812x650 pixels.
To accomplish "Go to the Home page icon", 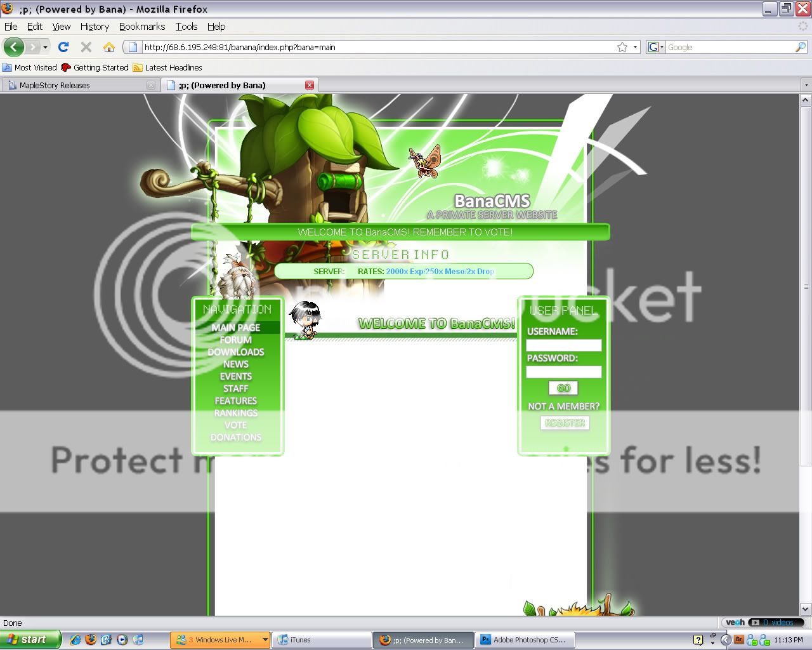I will tap(109, 47).
